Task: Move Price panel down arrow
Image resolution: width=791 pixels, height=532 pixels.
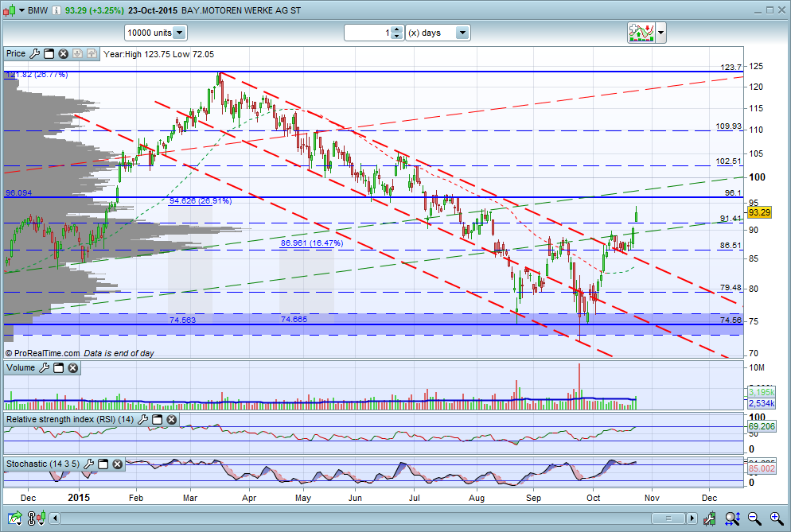Action: [x=77, y=53]
